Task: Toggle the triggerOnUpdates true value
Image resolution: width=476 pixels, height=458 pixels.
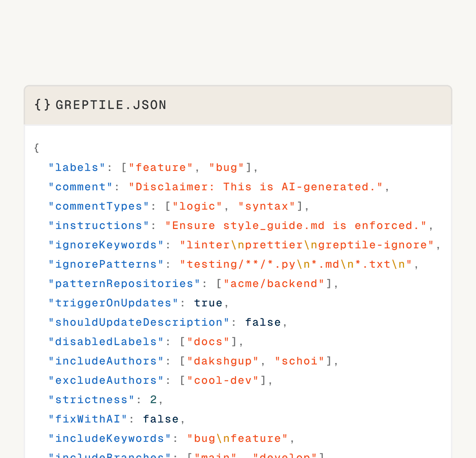Action: (208, 303)
